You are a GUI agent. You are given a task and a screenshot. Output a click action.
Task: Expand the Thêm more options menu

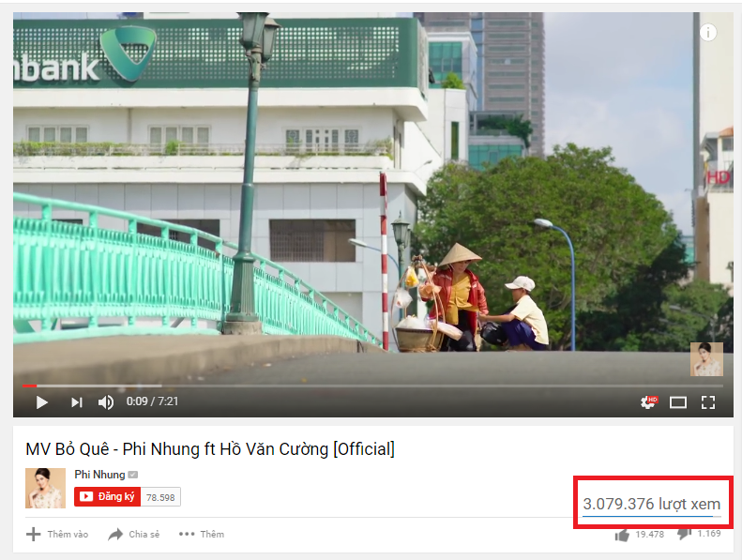pos(202,534)
